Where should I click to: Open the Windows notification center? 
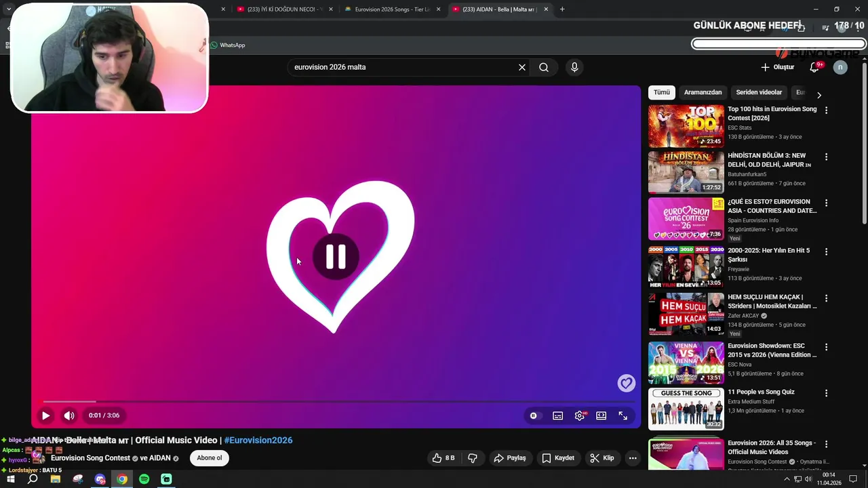click(853, 479)
